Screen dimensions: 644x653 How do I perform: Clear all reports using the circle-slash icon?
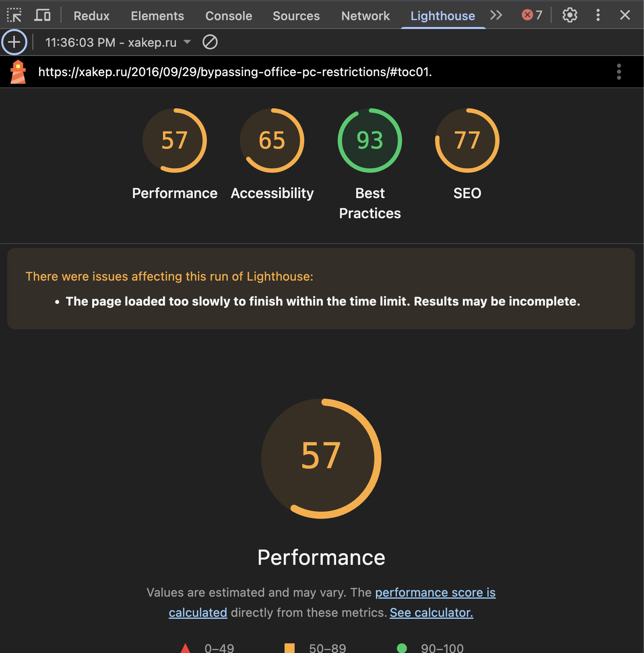(210, 42)
